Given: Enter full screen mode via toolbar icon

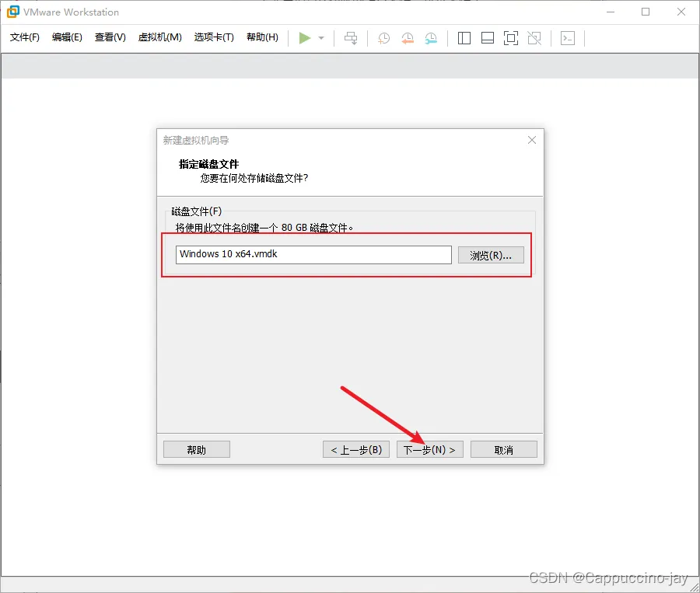Looking at the screenshot, I should [511, 38].
